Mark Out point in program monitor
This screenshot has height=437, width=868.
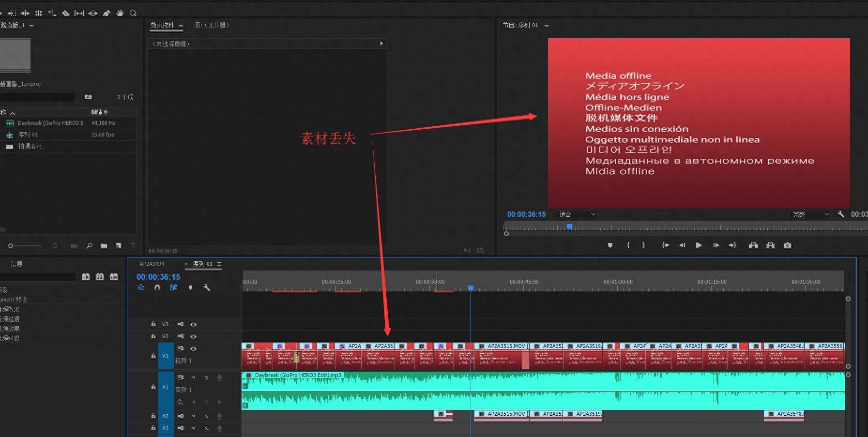(643, 245)
